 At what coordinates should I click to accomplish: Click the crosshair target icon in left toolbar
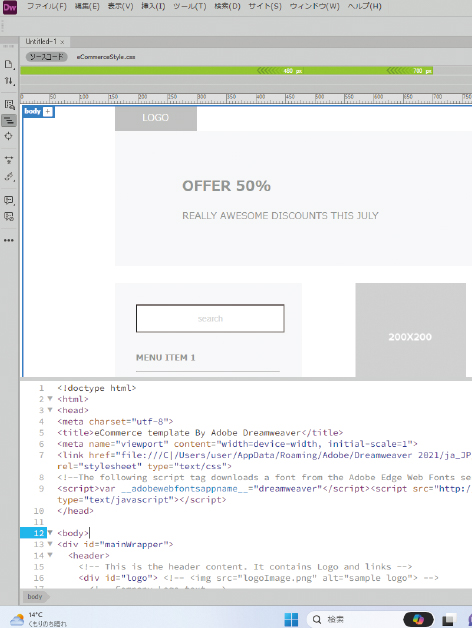click(9, 136)
